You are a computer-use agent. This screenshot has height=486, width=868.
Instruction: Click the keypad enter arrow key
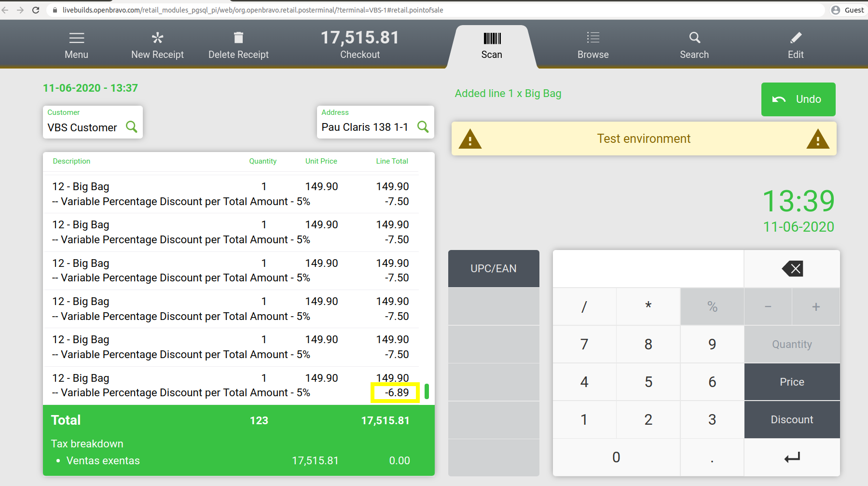pyautogui.click(x=792, y=457)
